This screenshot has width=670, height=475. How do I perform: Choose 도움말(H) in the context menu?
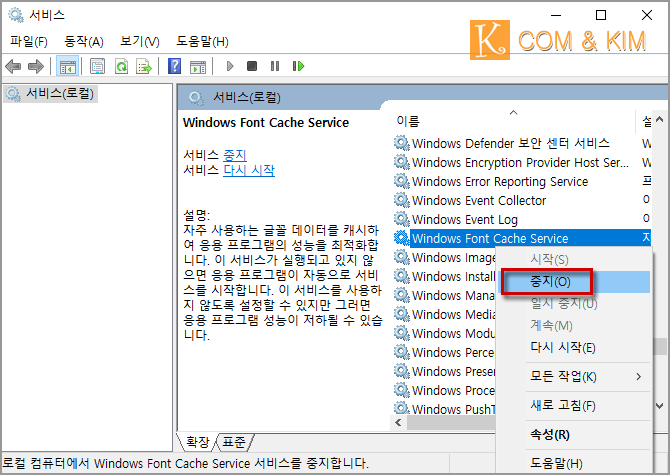coord(573,463)
